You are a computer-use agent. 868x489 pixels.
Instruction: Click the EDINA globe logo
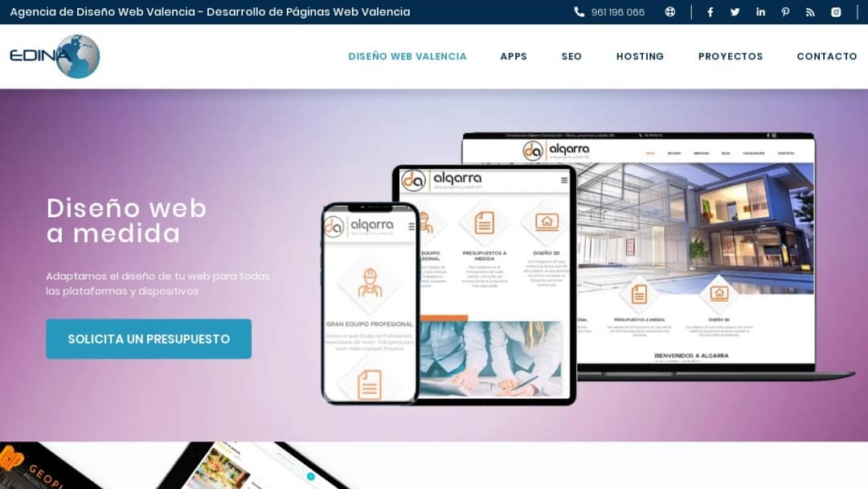[54, 56]
